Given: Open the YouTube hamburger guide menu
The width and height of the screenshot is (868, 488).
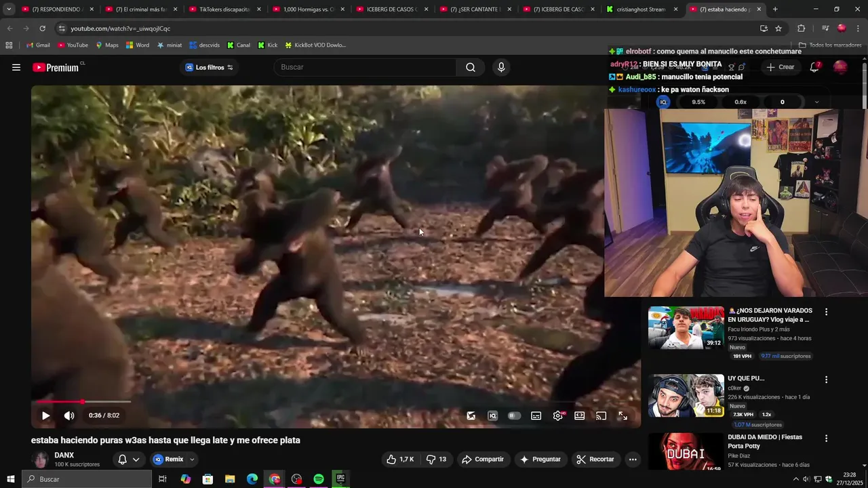Looking at the screenshot, I should (x=16, y=67).
